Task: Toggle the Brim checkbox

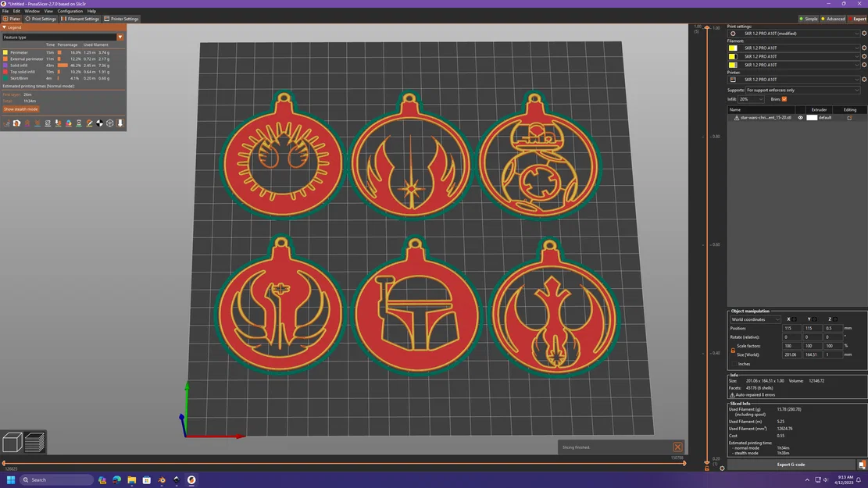Action: click(x=784, y=99)
